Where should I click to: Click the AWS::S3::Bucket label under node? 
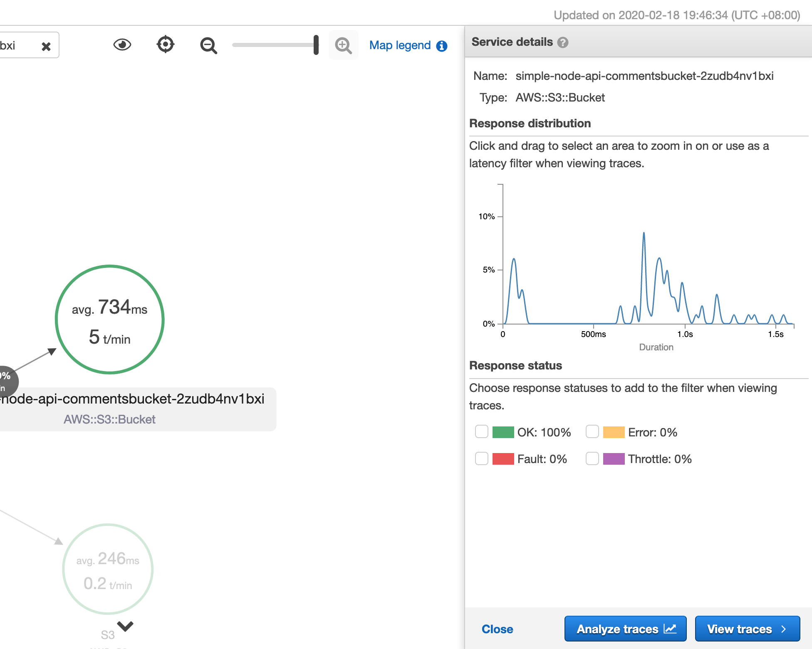coord(109,419)
